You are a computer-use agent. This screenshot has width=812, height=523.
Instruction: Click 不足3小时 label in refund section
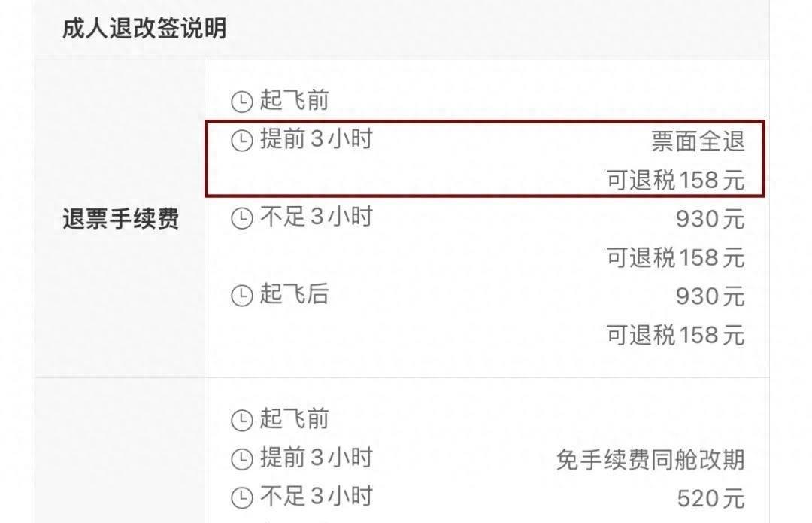[317, 216]
